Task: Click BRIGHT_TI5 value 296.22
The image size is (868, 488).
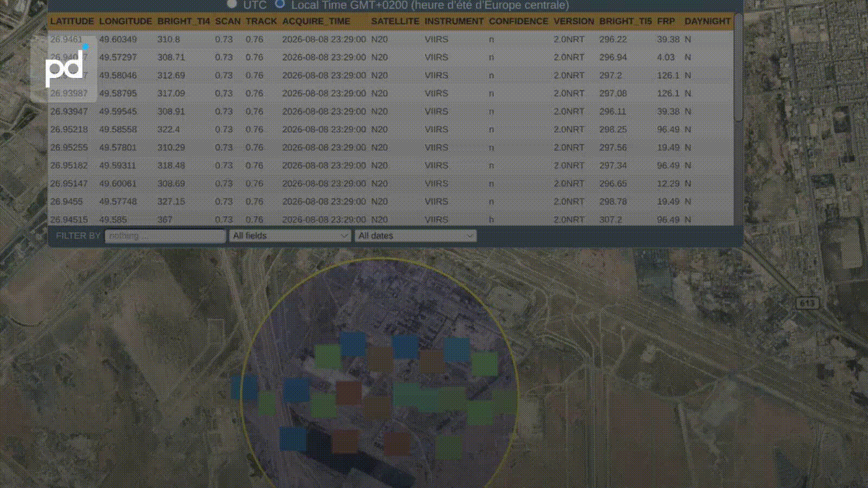Action: [x=613, y=40]
